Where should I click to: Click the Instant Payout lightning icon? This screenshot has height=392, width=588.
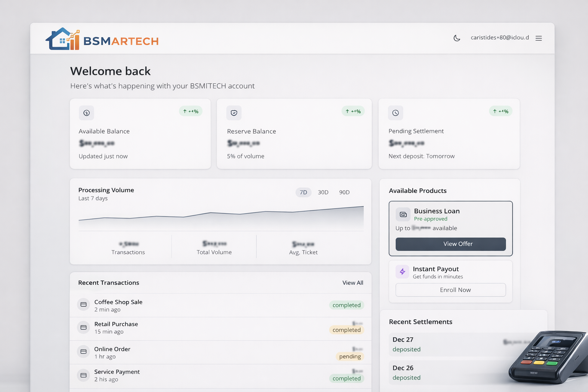click(x=402, y=272)
